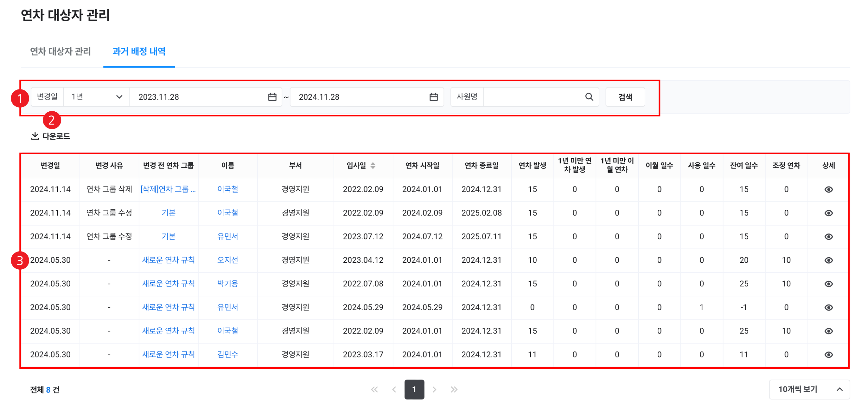This screenshot has height=420, width=868.
Task: Open end date calendar picker icon
Action: click(x=433, y=97)
